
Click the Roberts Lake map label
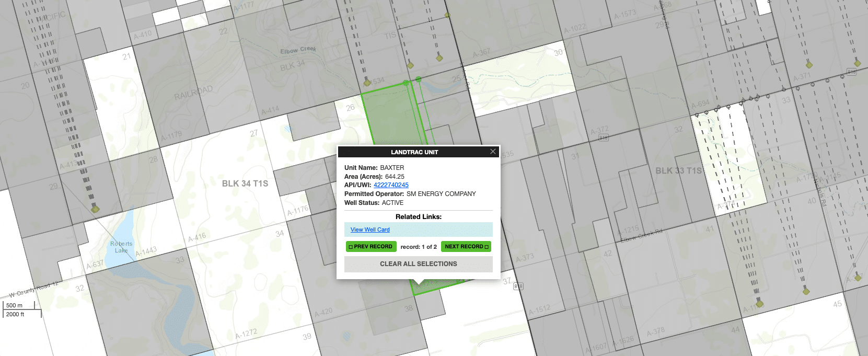[121, 247]
